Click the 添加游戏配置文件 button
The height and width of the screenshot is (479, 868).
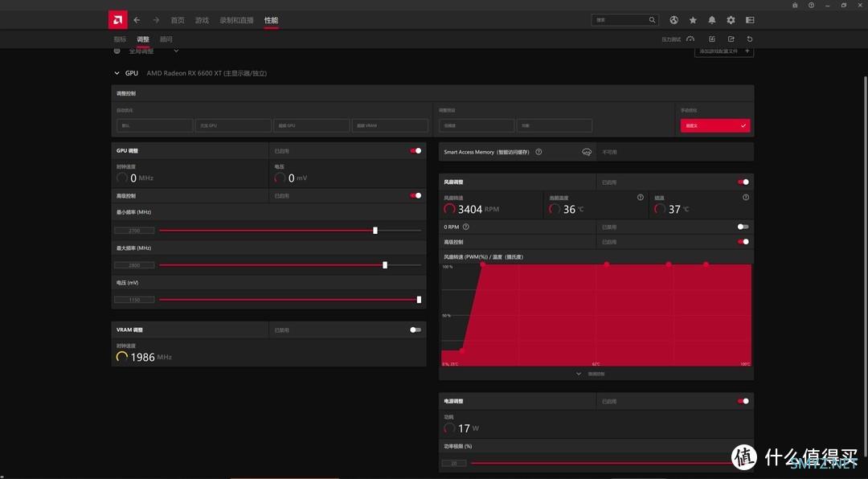click(x=724, y=51)
